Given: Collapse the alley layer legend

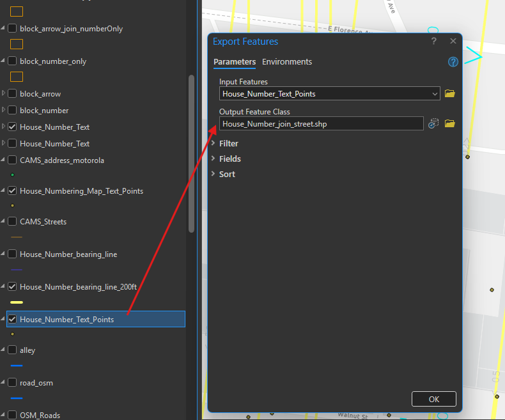Looking at the screenshot, I should click(3, 350).
